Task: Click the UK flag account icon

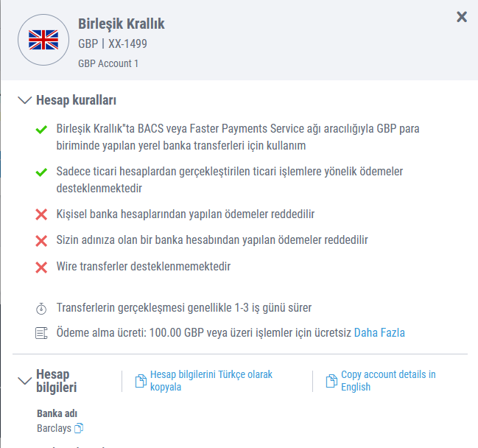Action: coord(43,40)
